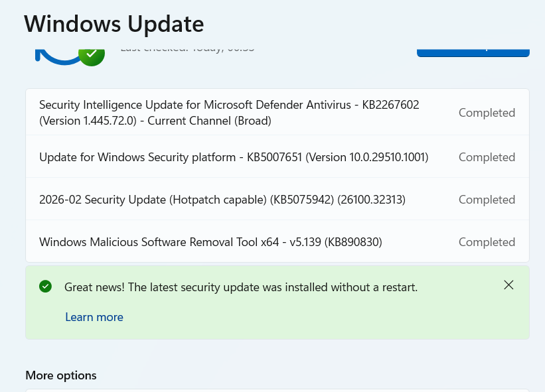The height and width of the screenshot is (392, 545).
Task: Click the More options section heading
Action: (61, 375)
